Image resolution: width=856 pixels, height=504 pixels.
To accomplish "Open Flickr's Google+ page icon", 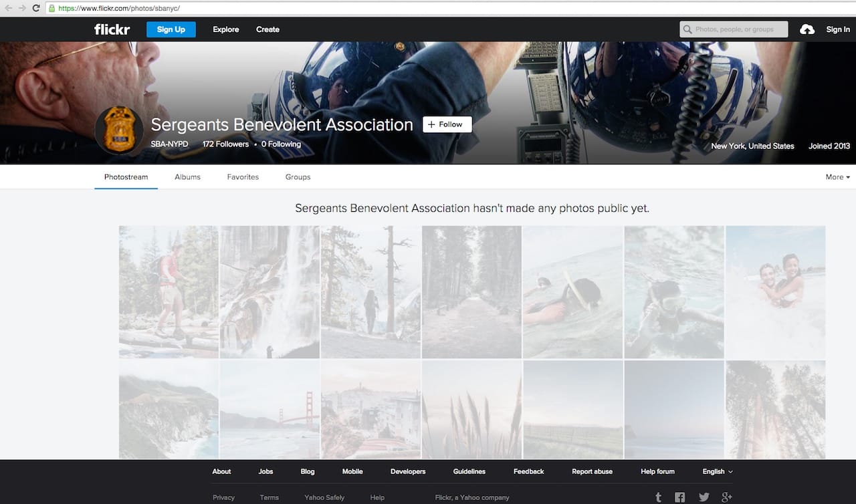I will [726, 497].
